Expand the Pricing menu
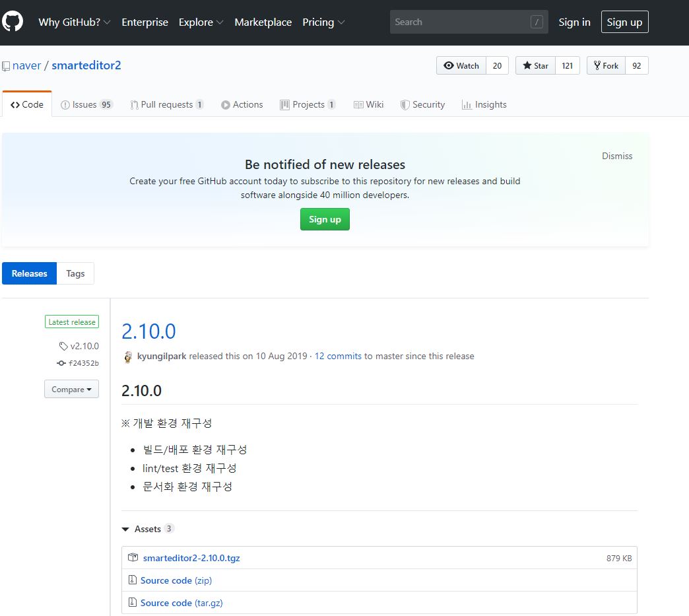 (323, 22)
